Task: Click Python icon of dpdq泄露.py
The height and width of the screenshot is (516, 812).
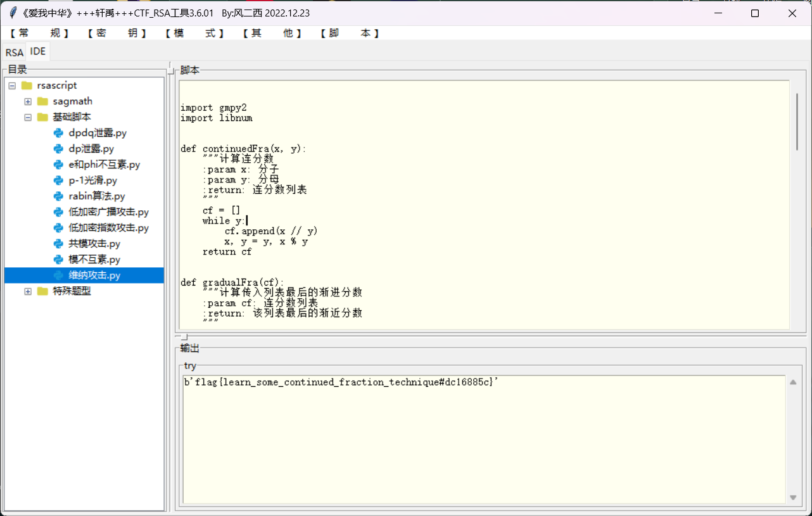Action: point(58,133)
